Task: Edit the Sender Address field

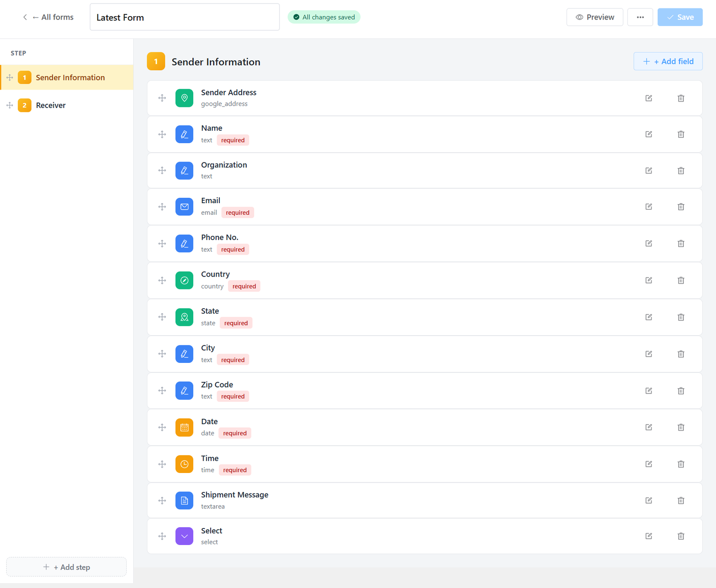Action: (648, 98)
